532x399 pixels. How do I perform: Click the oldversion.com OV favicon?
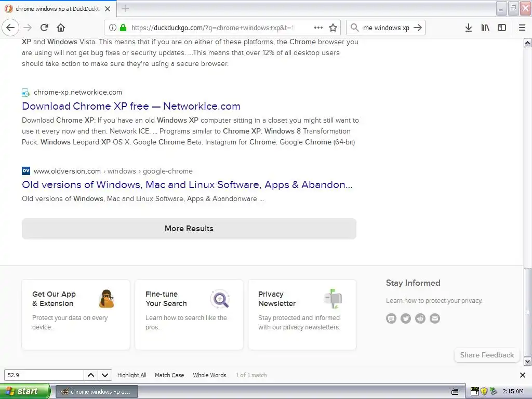26,170
